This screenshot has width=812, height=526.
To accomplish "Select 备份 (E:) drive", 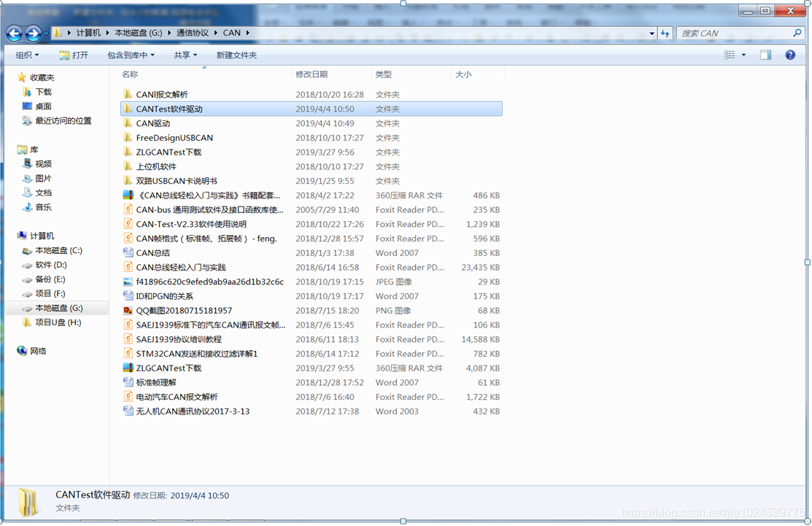I will click(x=50, y=279).
